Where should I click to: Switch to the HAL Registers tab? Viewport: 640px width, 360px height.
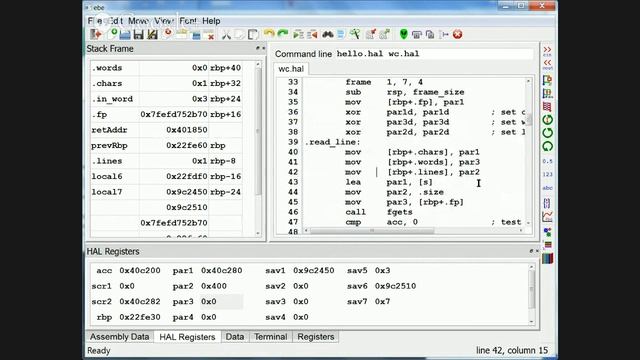click(x=187, y=337)
